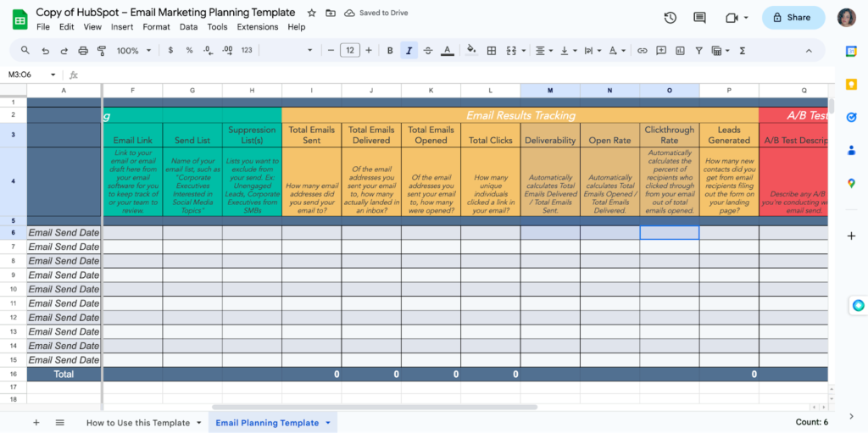Viewport: 868px width, 433px height.
Task: Click the Share button
Action: pyautogui.click(x=793, y=18)
